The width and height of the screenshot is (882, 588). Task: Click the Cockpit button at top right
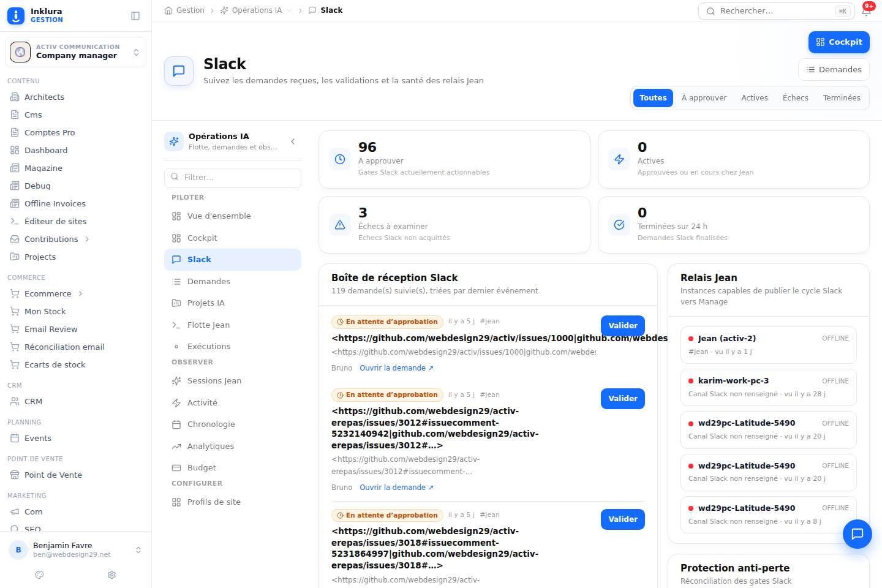(839, 42)
